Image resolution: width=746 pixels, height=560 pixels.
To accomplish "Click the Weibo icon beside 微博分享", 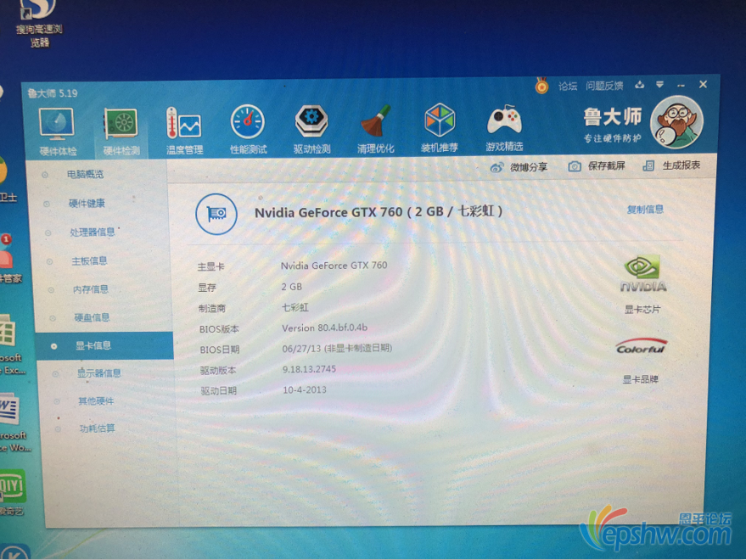I will point(496,167).
